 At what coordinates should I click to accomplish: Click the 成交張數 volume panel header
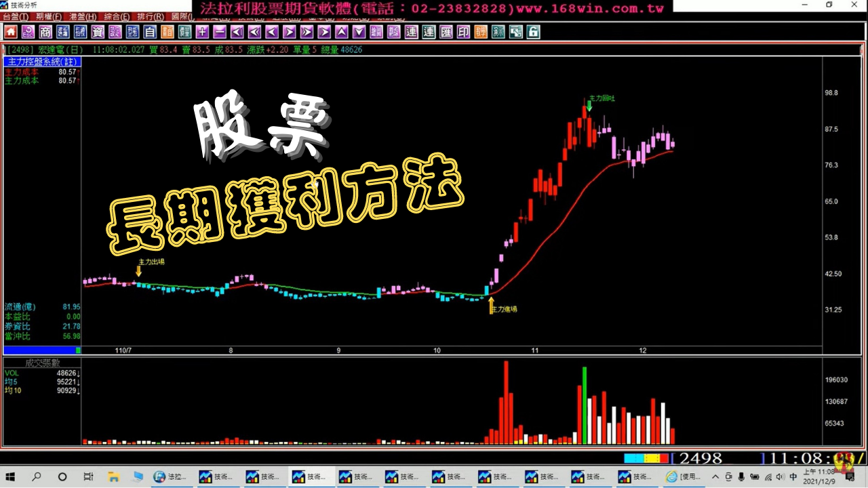coord(42,363)
